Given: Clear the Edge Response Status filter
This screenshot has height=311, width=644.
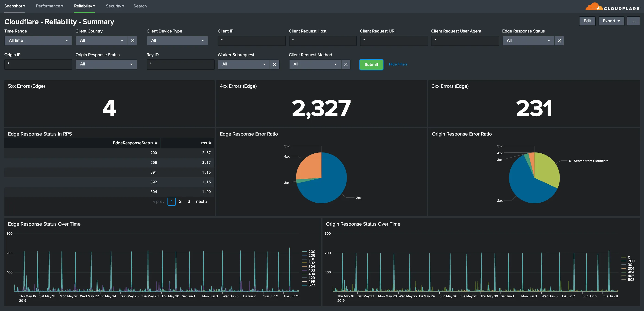Looking at the screenshot, I should click(559, 41).
